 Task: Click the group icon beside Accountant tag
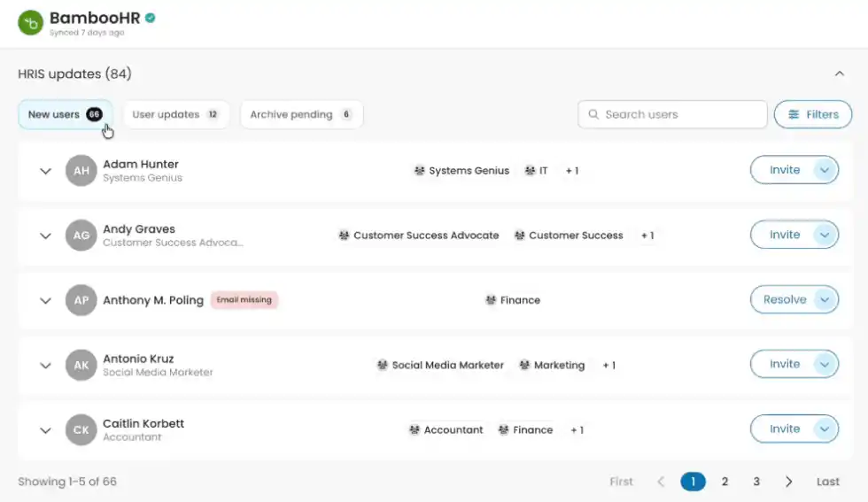pos(415,429)
